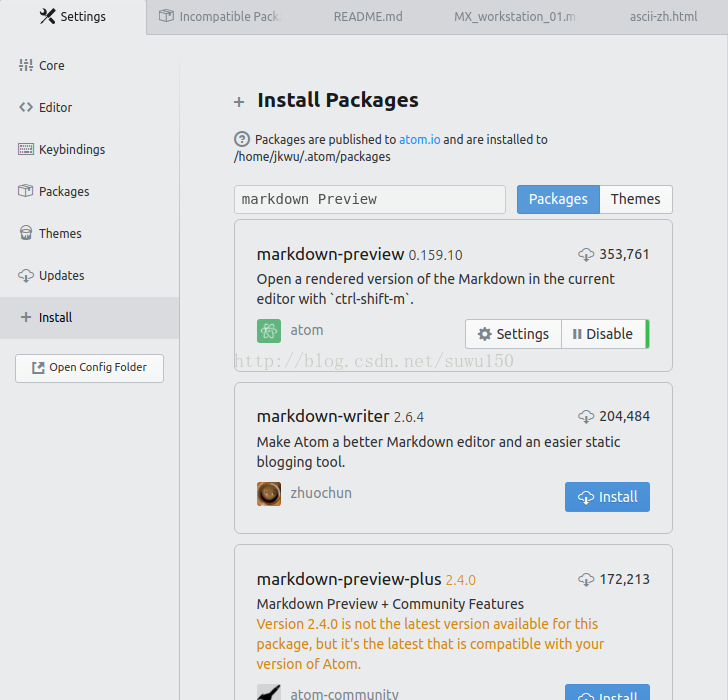Click the sidebar Packages box icon
The image size is (728, 700).
(26, 191)
